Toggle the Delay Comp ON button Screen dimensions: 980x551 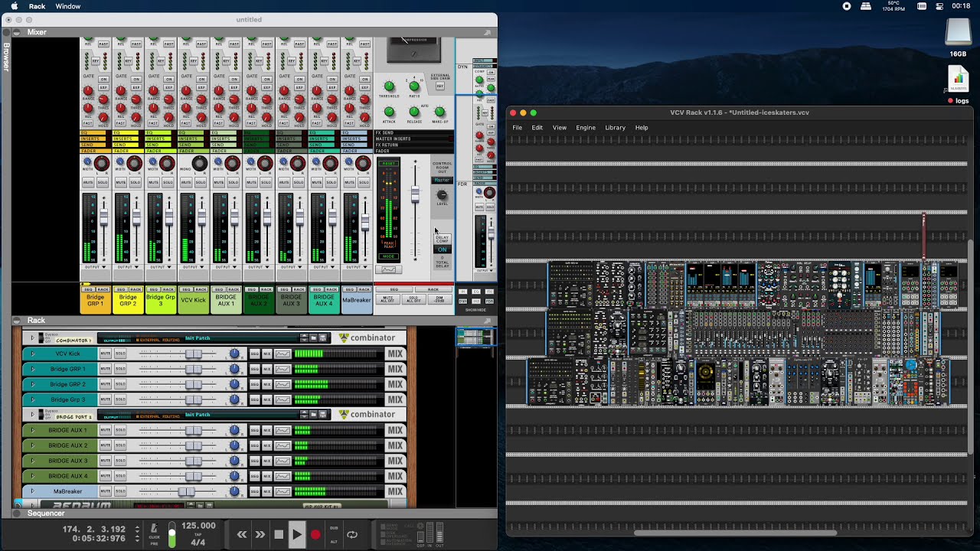[442, 249]
